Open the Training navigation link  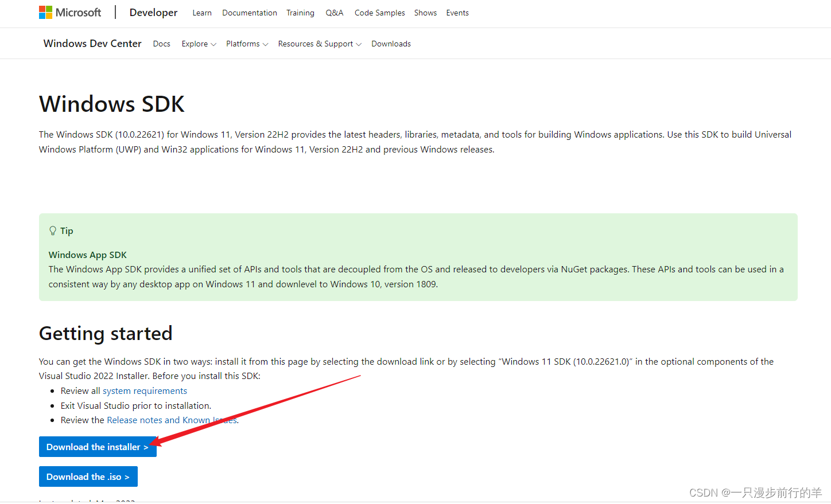(x=300, y=13)
